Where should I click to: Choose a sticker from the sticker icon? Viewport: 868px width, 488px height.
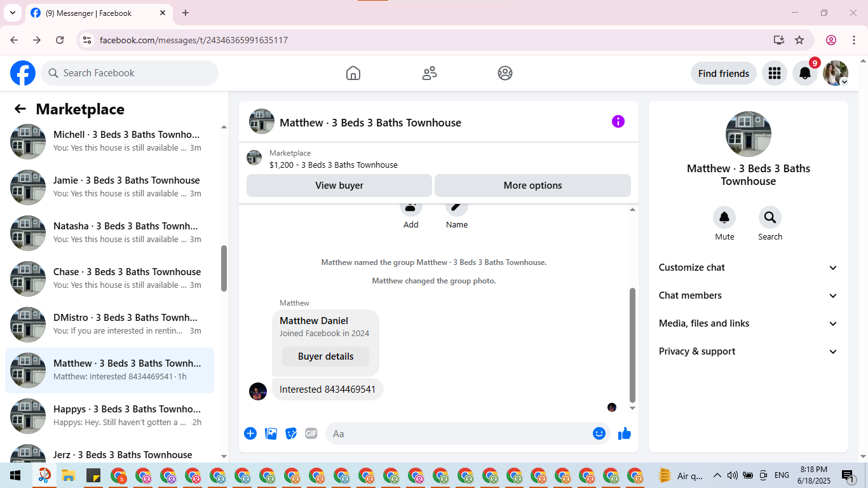tap(291, 433)
